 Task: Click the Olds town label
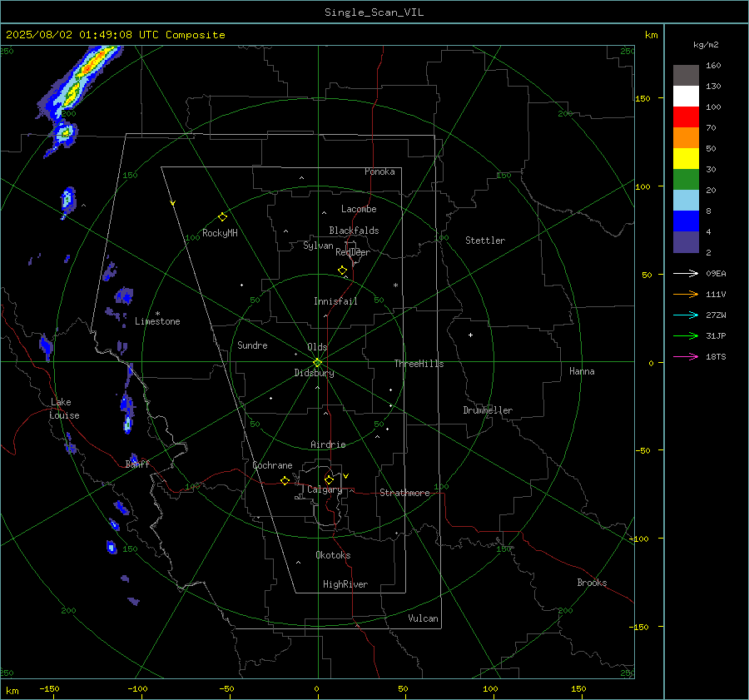[317, 347]
